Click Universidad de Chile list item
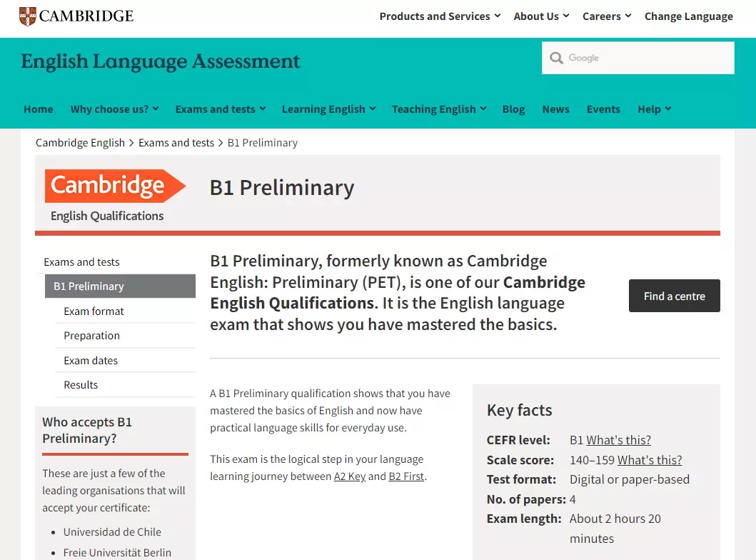Viewport: 756px width, 560px height. pyautogui.click(x=112, y=532)
